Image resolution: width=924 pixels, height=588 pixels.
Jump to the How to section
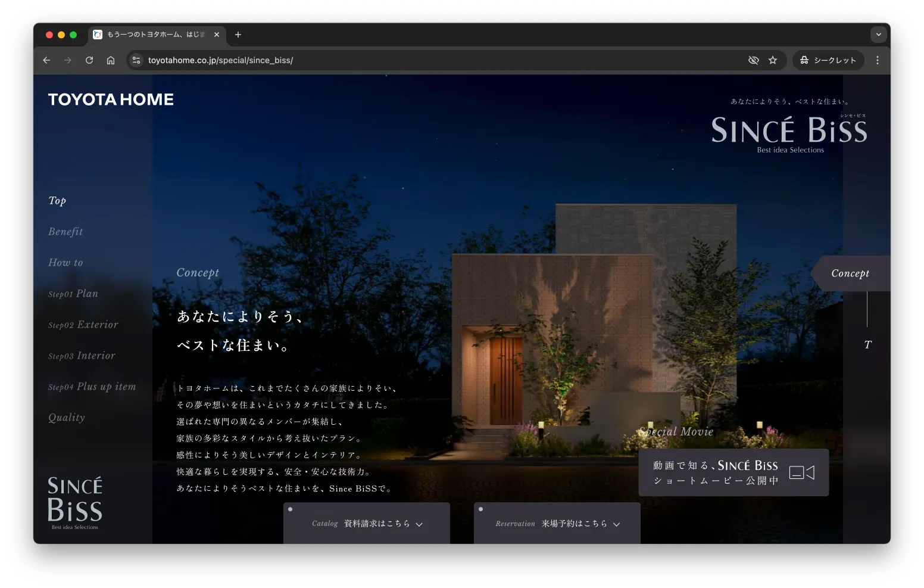pos(65,263)
